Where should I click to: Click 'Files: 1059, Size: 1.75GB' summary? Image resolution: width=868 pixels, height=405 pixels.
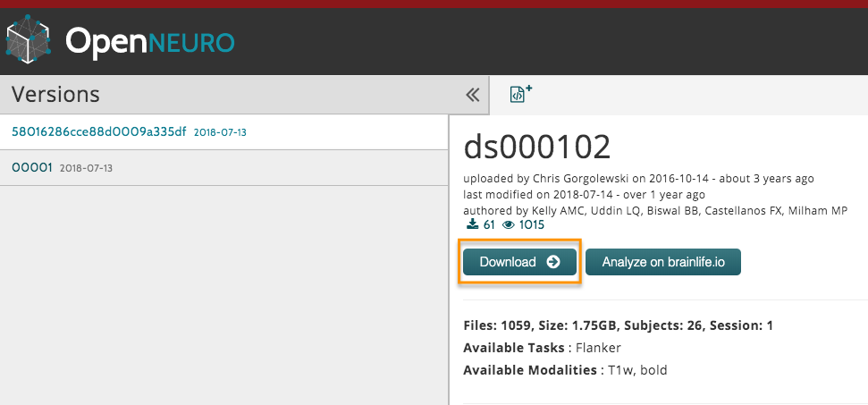tap(618, 325)
